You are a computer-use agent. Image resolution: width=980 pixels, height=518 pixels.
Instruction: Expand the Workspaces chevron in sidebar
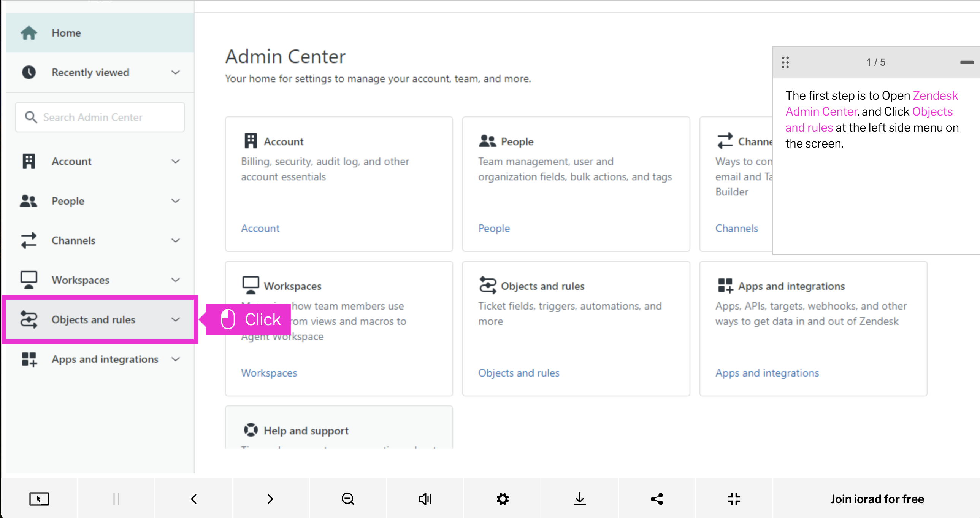pos(175,280)
